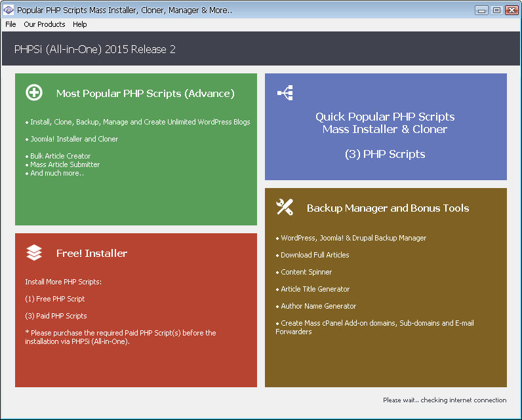
Task: Click Download Full Articles line
Action: (312, 255)
